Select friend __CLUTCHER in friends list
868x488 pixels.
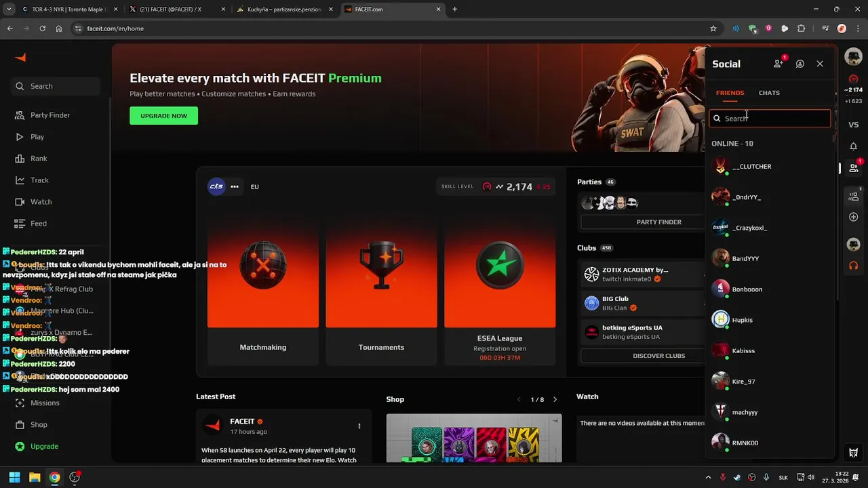tap(770, 167)
